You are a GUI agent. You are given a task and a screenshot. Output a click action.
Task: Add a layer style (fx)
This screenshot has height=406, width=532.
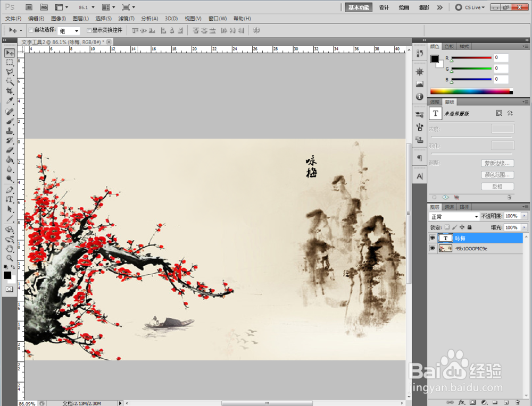pyautogui.click(x=461, y=402)
